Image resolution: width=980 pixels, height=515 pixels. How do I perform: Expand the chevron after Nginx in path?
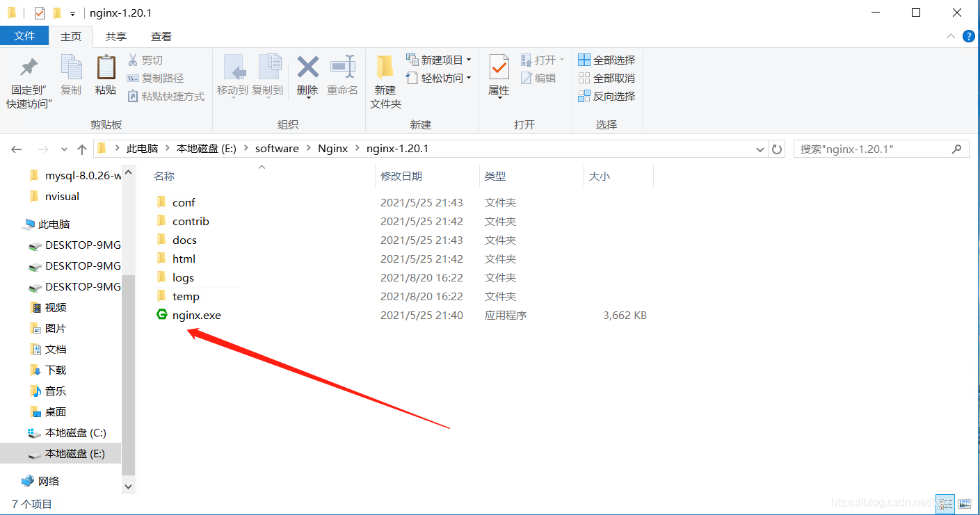[357, 149]
